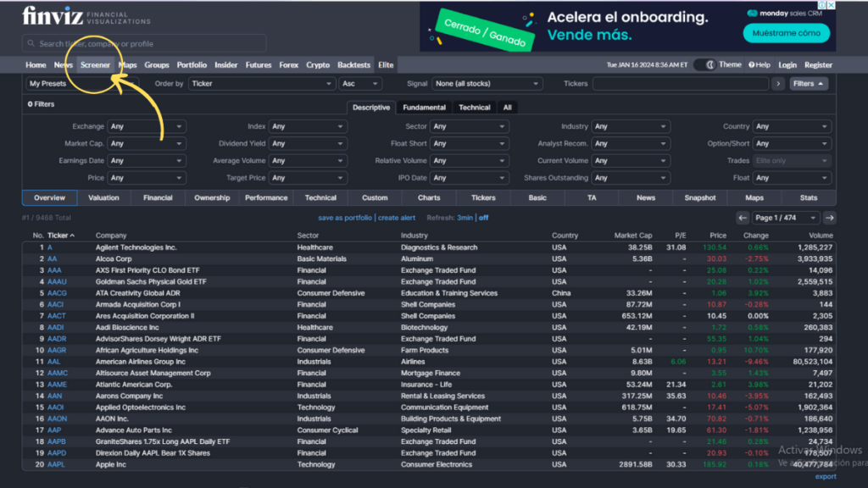Turn refresh off
The image size is (868, 488).
point(483,218)
